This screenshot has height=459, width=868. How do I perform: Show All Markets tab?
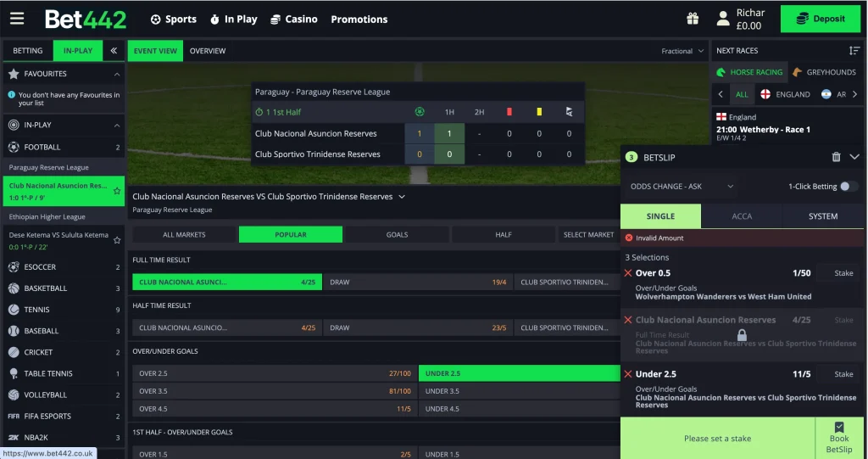point(184,234)
